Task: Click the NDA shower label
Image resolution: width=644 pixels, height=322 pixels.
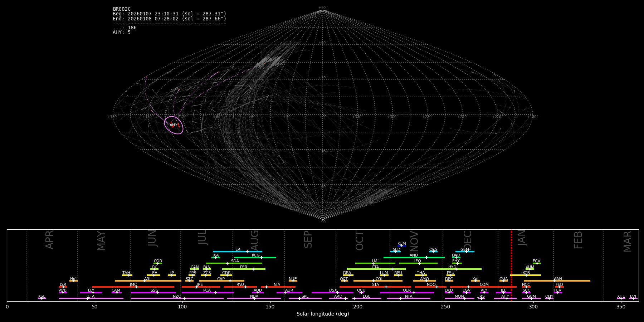Action: coord(254,296)
